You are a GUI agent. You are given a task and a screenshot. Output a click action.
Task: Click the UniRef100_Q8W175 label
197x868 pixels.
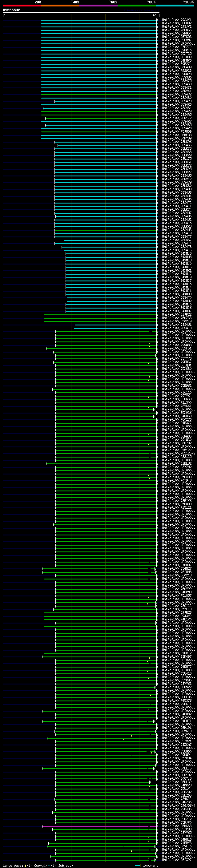tap(176, 159)
